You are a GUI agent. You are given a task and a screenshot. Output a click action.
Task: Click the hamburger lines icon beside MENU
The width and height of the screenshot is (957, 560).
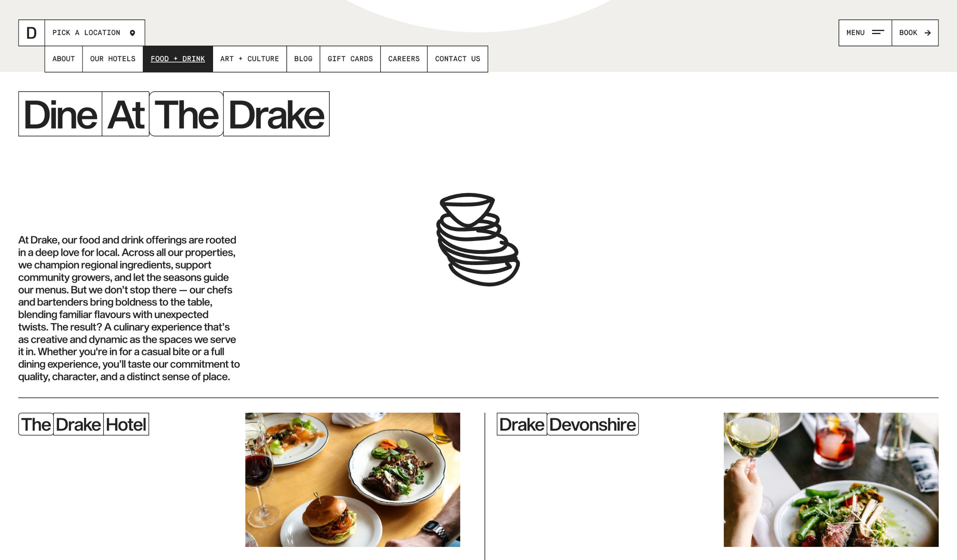[878, 33]
